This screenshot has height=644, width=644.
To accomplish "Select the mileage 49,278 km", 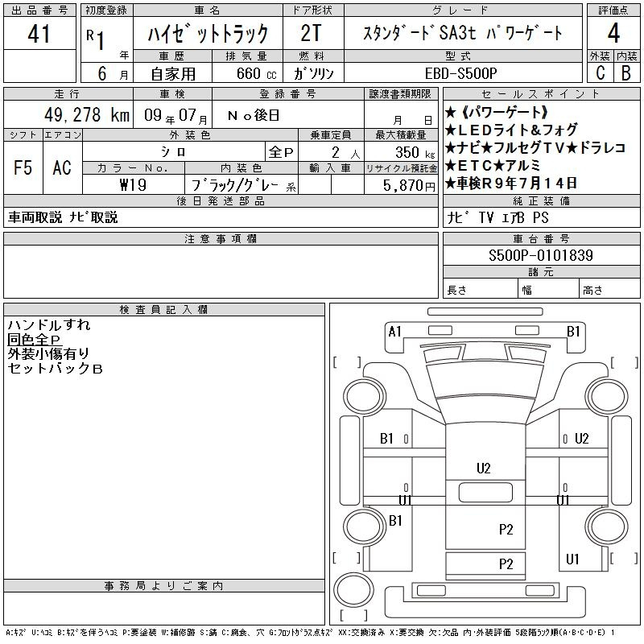I will tap(87, 115).
